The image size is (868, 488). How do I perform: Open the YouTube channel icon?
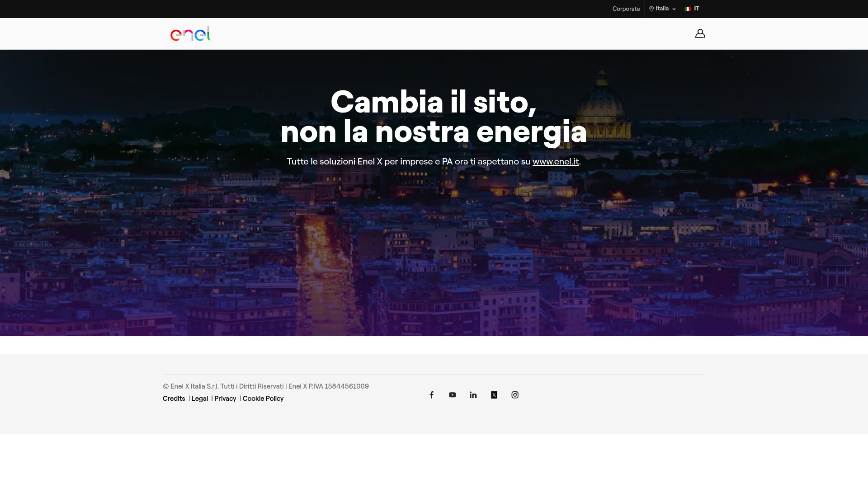point(452,395)
